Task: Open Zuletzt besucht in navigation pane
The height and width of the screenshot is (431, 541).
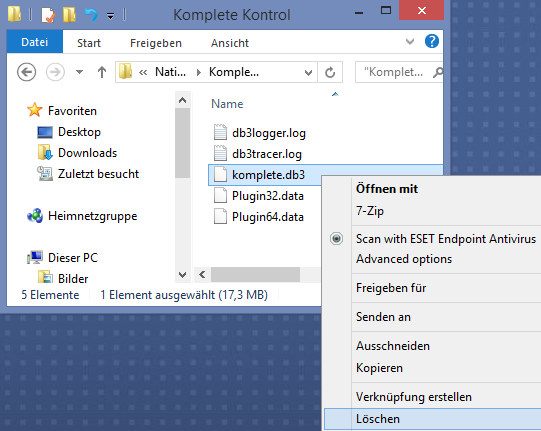Action: pyautogui.click(x=98, y=174)
